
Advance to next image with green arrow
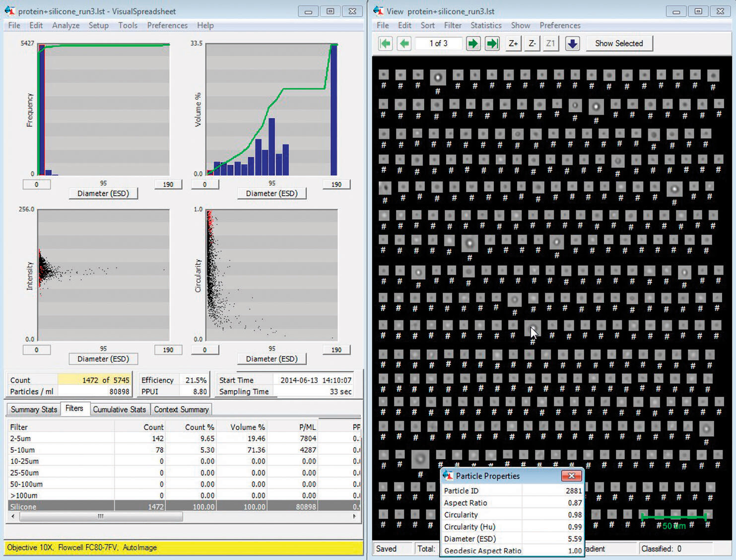(473, 43)
